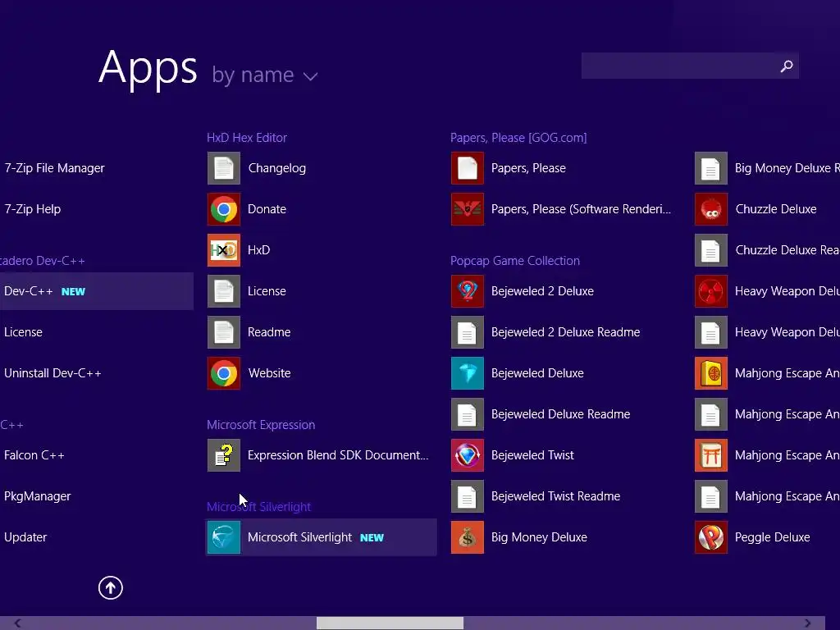Image resolution: width=840 pixels, height=630 pixels.
Task: Click the up arrow to return to Start
Action: (x=111, y=587)
